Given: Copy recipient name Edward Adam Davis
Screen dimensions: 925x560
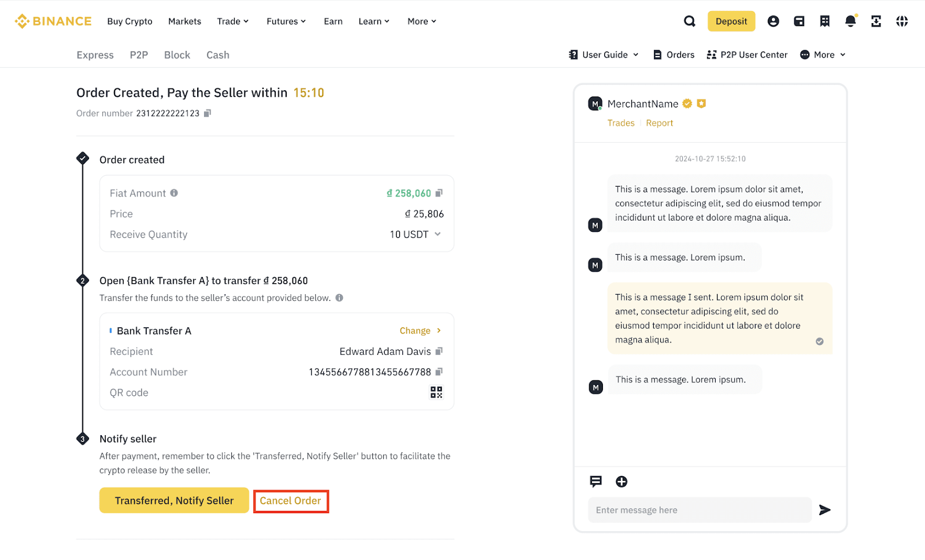Looking at the screenshot, I should 439,351.
